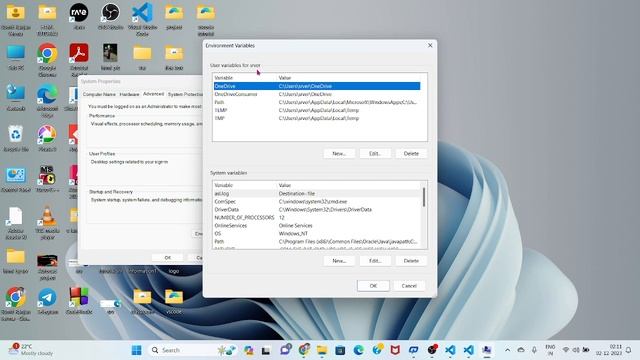Select the ComSpec system variable row

coord(317,202)
